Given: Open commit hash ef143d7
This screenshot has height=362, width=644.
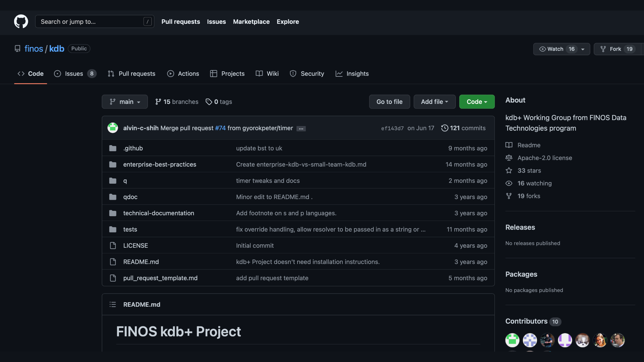Looking at the screenshot, I should pos(392,128).
